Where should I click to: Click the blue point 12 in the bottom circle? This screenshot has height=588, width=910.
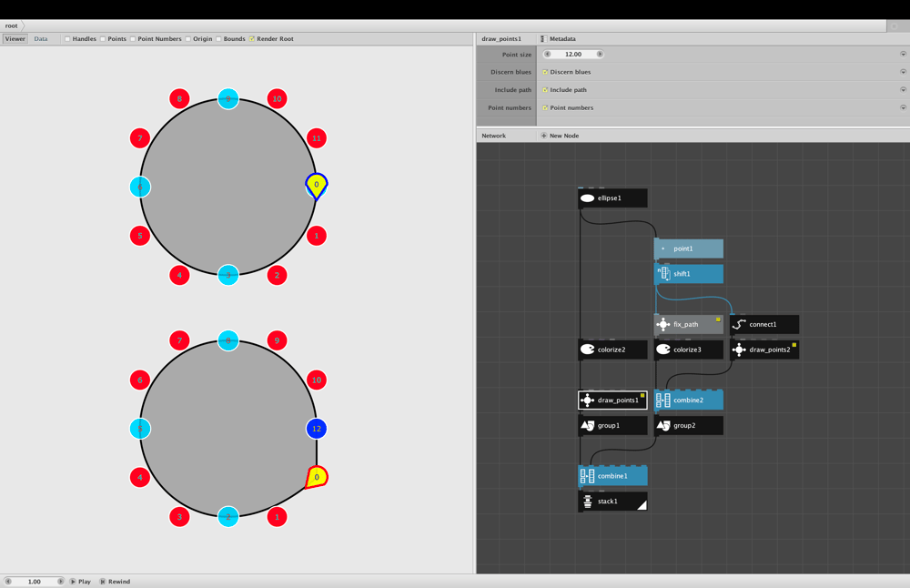tap(317, 429)
